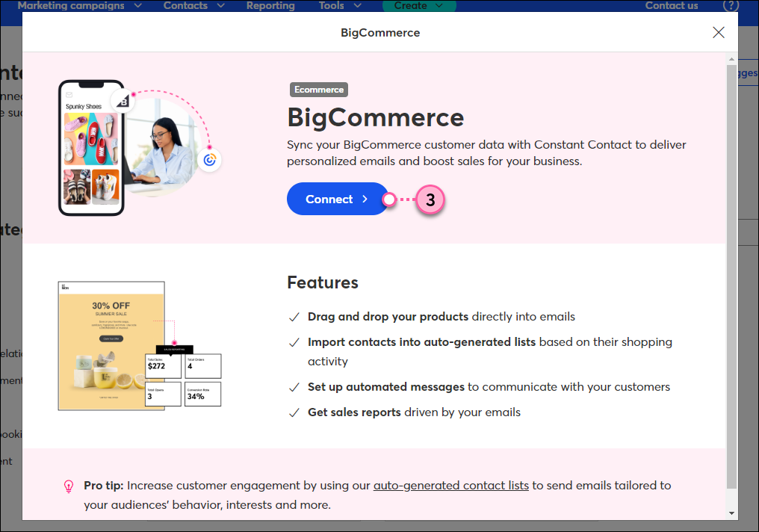This screenshot has width=759, height=532.
Task: Open the Contacts menu
Action: click(x=185, y=6)
